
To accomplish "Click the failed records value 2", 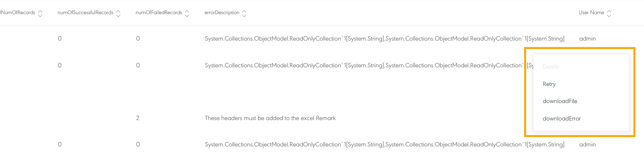I will pos(138,118).
